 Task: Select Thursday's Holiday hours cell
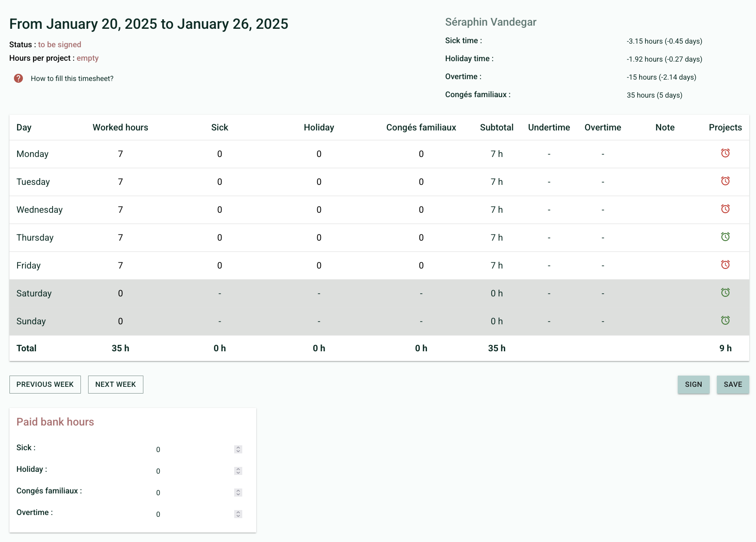point(319,237)
